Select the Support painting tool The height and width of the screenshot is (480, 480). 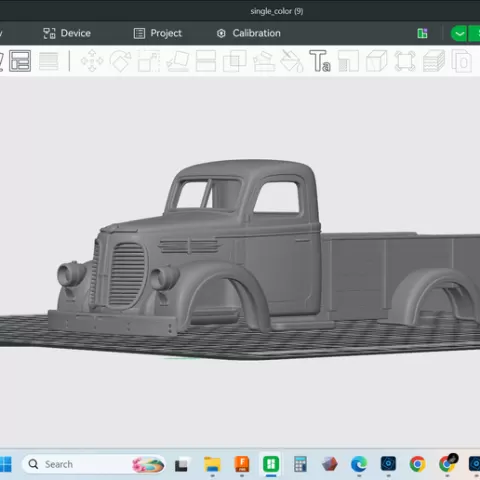point(264,61)
